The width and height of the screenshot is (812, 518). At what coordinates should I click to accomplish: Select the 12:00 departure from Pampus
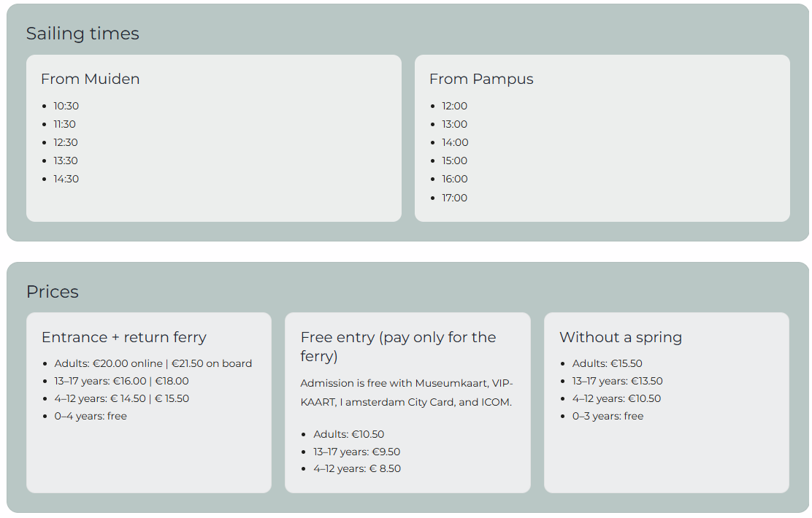tap(455, 106)
